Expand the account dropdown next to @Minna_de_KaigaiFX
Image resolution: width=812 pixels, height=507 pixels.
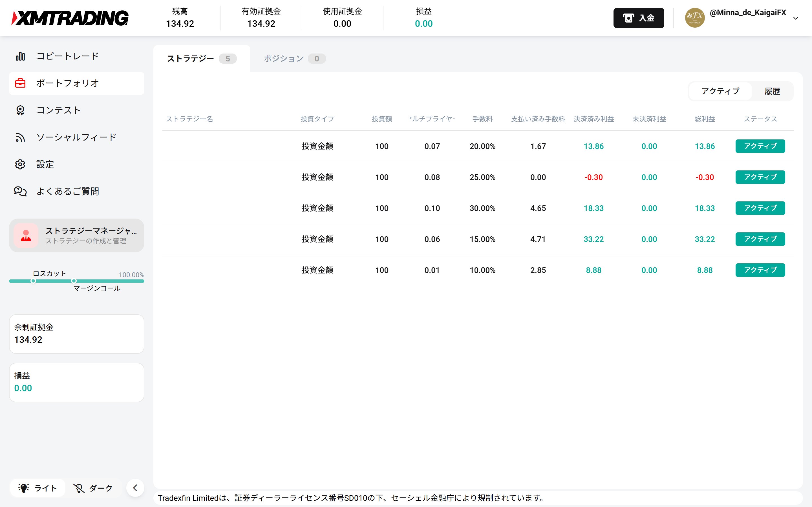(x=795, y=18)
